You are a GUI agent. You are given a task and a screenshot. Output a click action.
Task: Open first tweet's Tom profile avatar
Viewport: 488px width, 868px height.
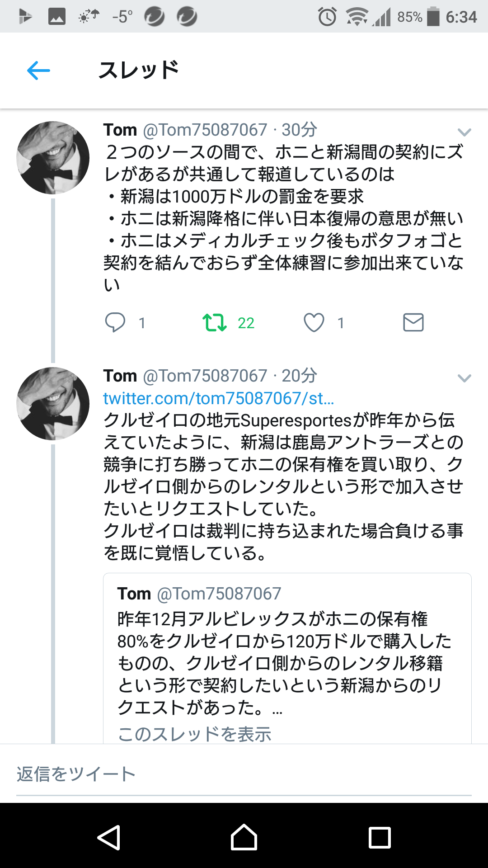click(x=53, y=158)
